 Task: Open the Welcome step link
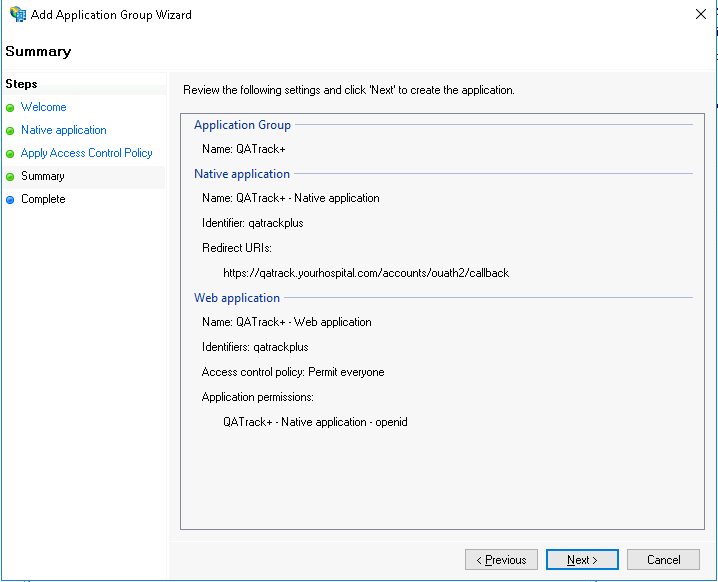tap(44, 107)
